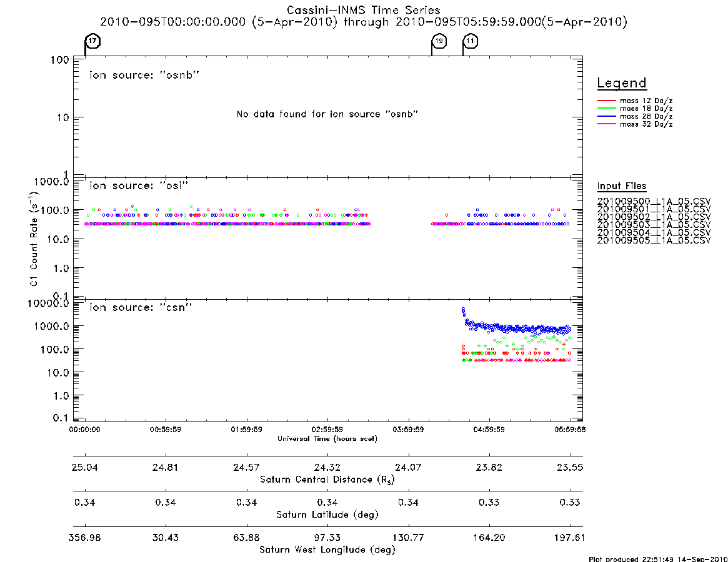Select input file 201009500_L1A_05.CSV
Screen dimensions: 728x562
[654, 202]
